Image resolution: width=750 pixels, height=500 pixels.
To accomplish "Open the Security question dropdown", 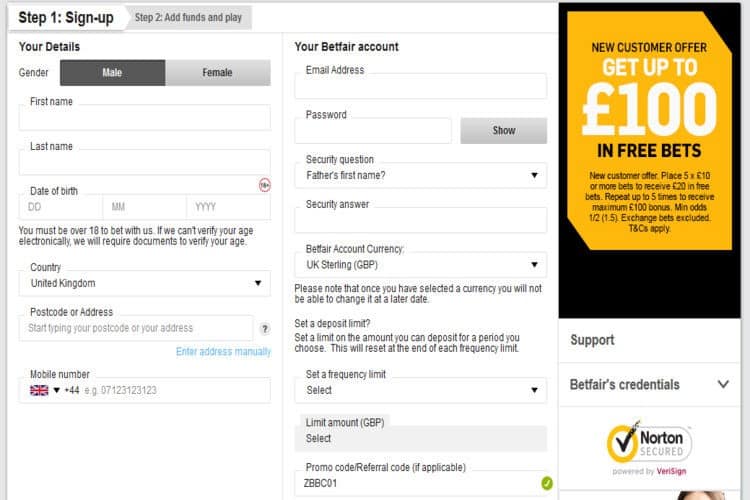I will click(x=420, y=176).
